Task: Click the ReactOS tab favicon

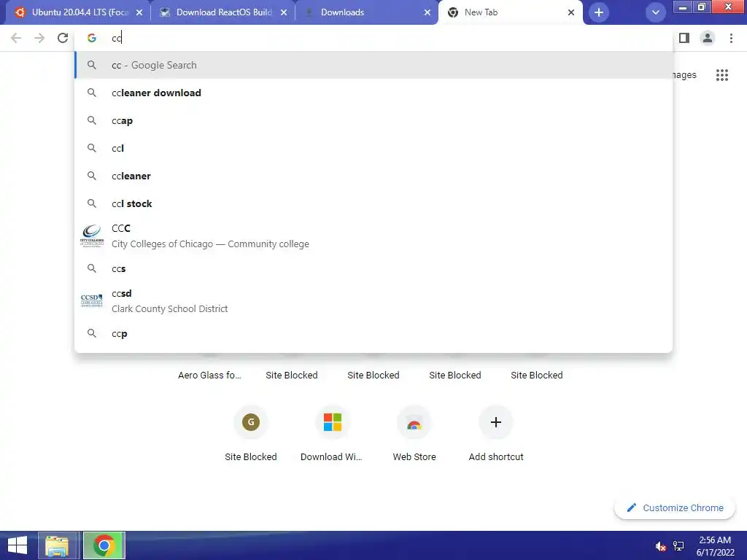Action: [x=165, y=12]
